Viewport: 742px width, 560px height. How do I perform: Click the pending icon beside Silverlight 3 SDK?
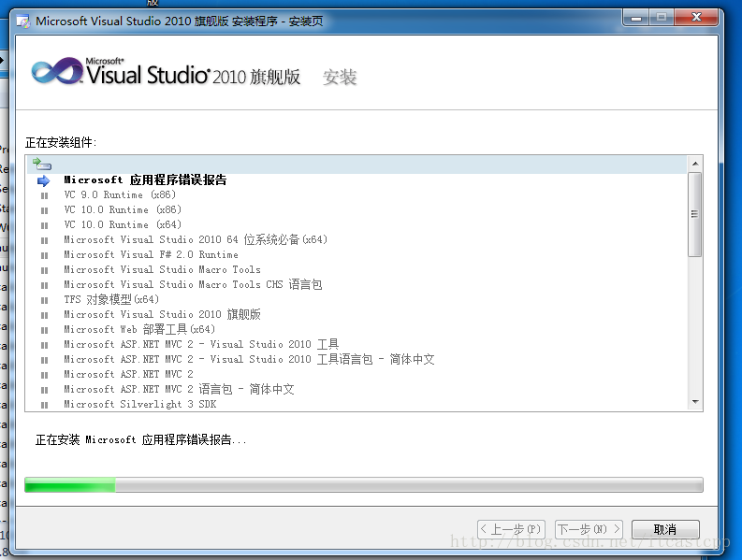click(45, 405)
